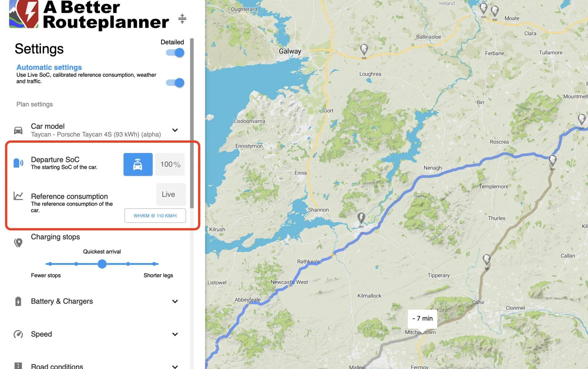Viewport: 588px width, 369px height.
Task: Click the Live reference consumption field
Action: pos(171,195)
